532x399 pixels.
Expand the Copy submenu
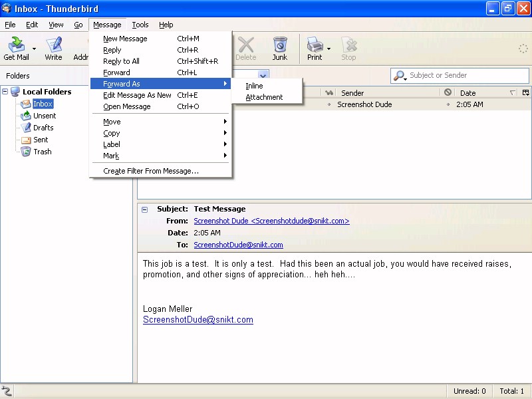tap(161, 133)
